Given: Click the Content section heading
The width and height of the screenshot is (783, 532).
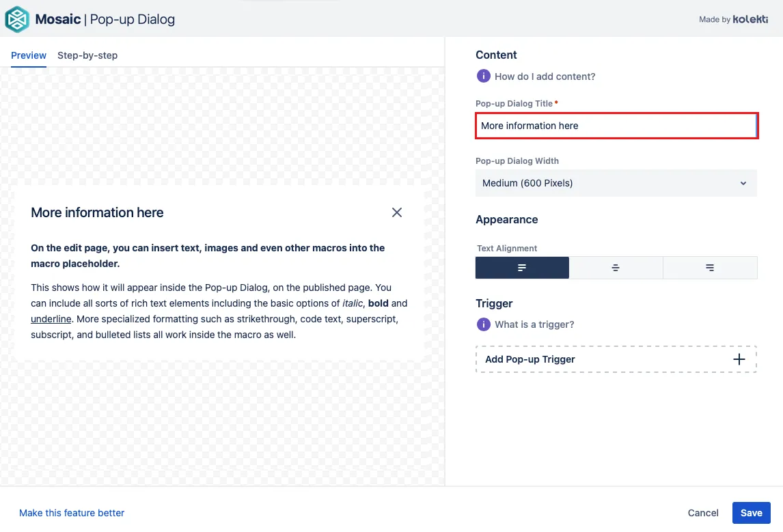Looking at the screenshot, I should (x=496, y=55).
